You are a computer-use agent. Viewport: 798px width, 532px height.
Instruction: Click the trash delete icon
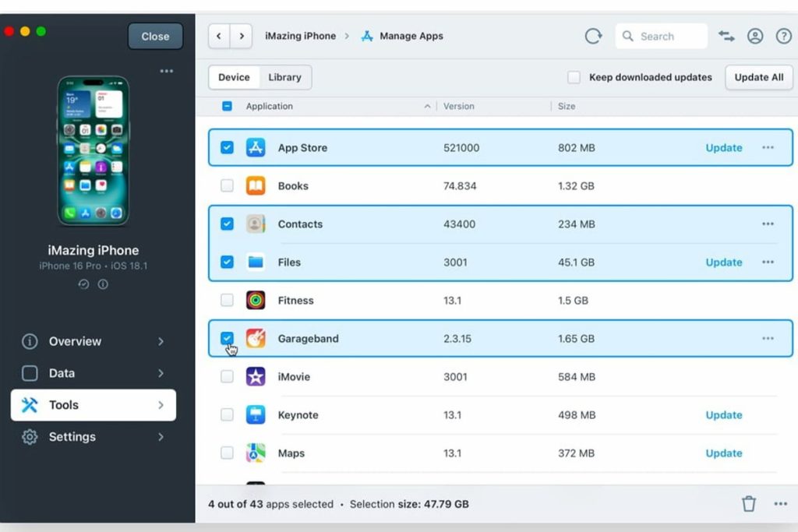pos(749,503)
